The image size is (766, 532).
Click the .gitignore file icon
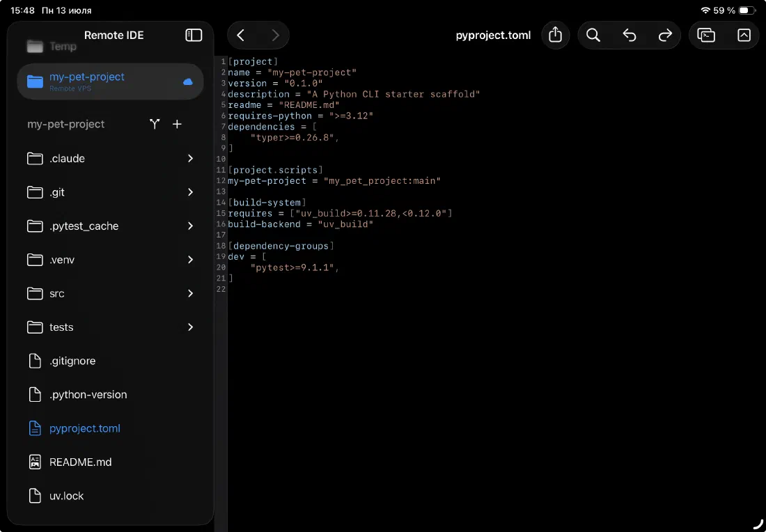(x=35, y=361)
